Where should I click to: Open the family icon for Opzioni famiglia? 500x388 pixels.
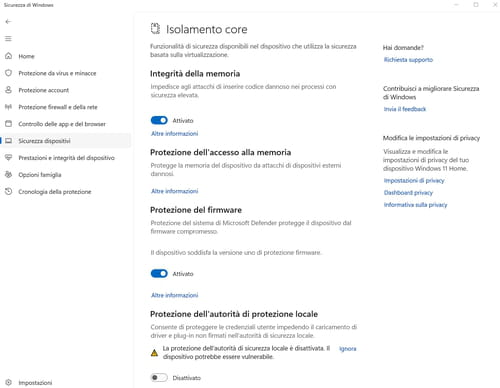click(9, 174)
